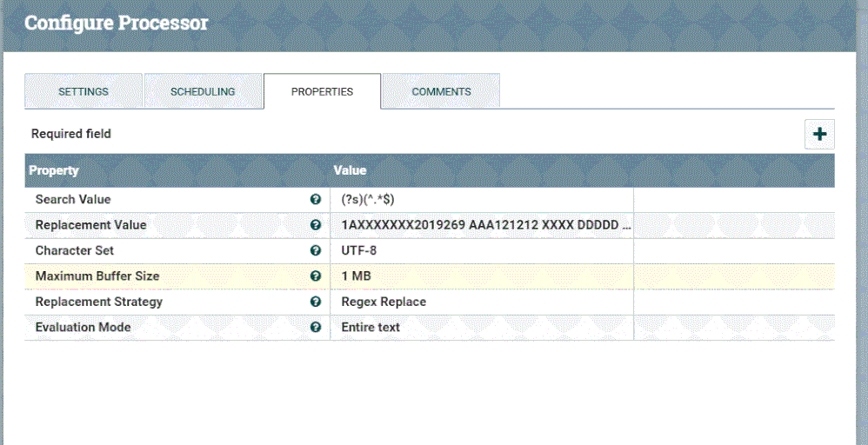868x445 pixels.
Task: Click the Property column header
Action: 54,170
